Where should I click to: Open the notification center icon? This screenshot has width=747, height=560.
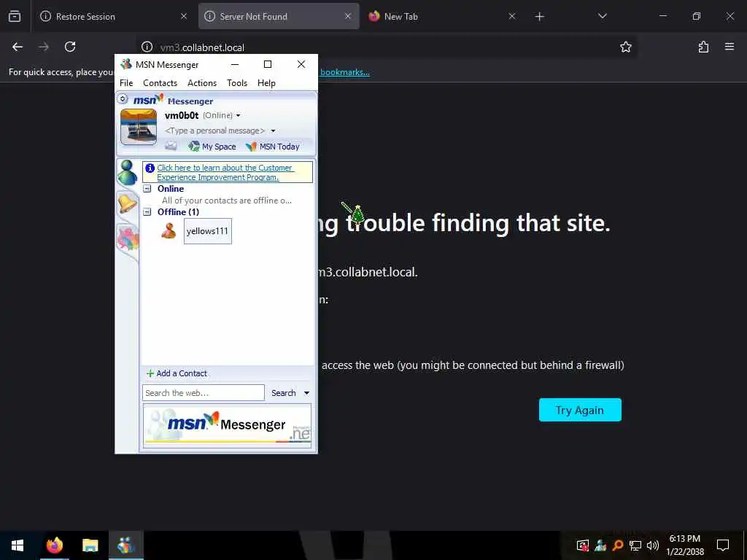pyautogui.click(x=723, y=545)
